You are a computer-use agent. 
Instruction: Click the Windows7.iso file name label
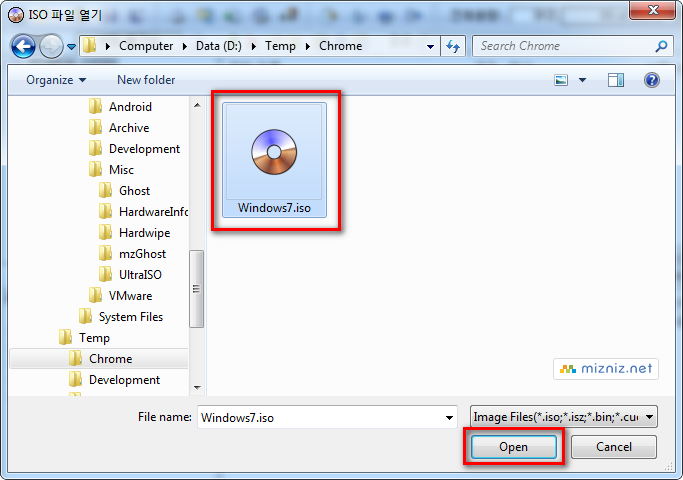pos(274,208)
